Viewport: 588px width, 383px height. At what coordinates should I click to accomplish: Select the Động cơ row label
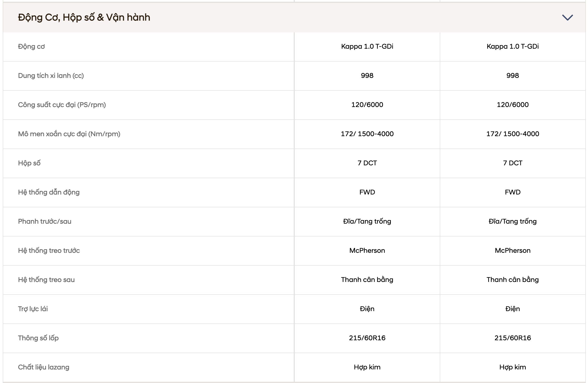click(x=31, y=47)
